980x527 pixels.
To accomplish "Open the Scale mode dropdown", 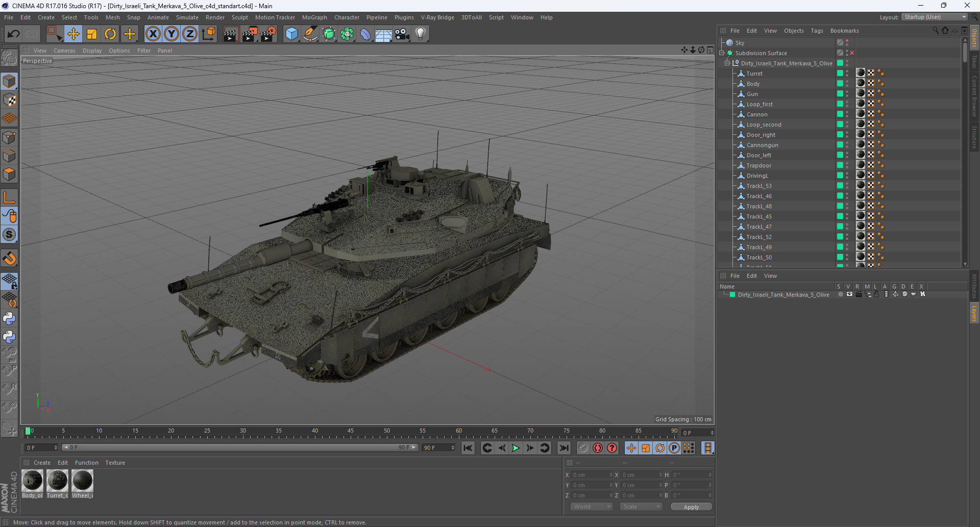I will (641, 507).
